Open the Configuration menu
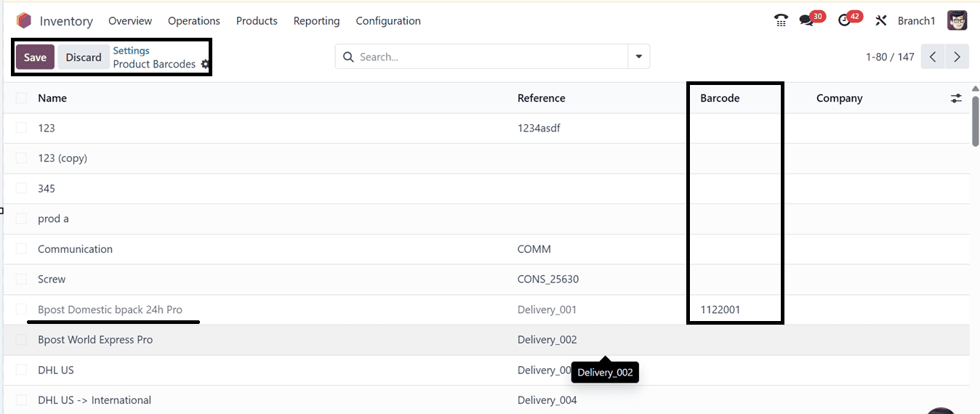The height and width of the screenshot is (414, 980). pos(388,21)
